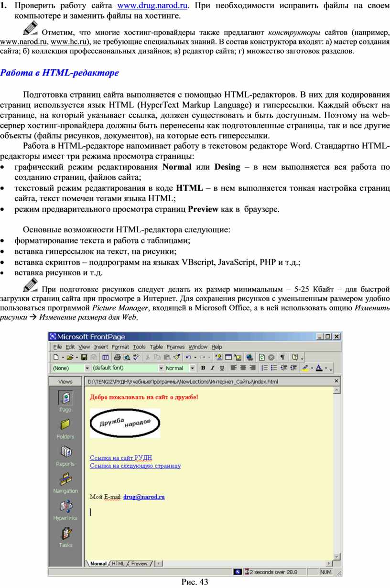
Task: Open the www.narod.ru link
Action: [23, 42]
